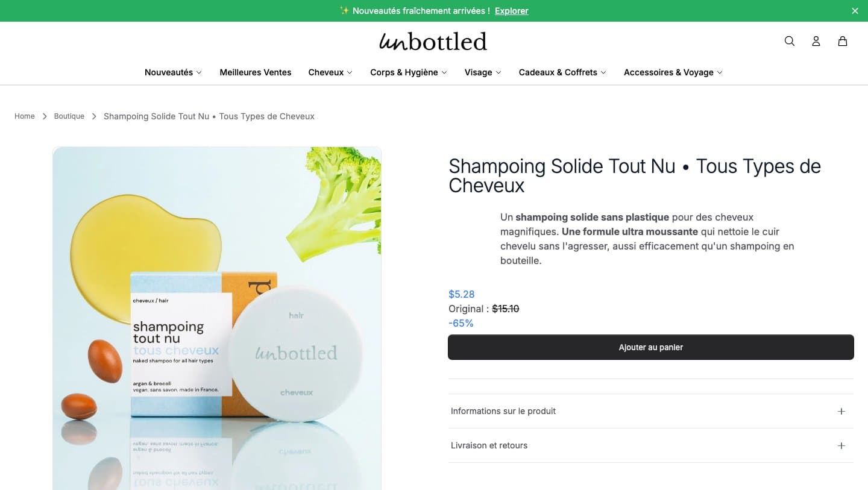Open the Cheveux dropdown menu
The image size is (868, 490).
coord(330,72)
